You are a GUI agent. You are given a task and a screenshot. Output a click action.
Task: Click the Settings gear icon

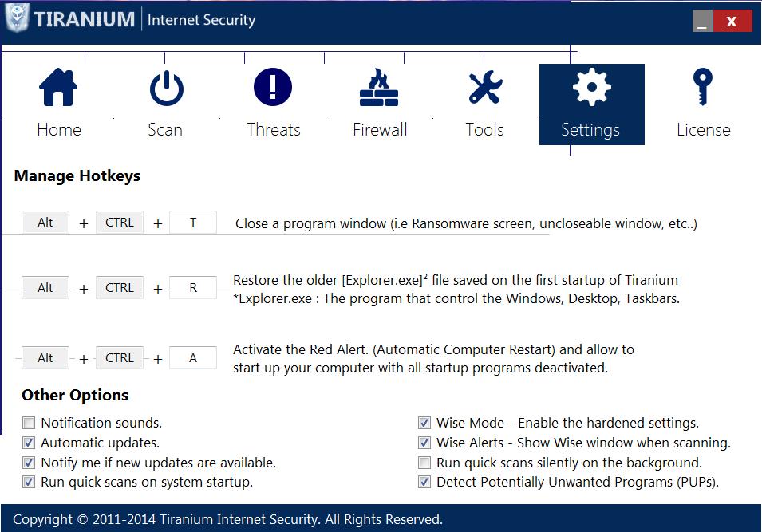point(591,88)
